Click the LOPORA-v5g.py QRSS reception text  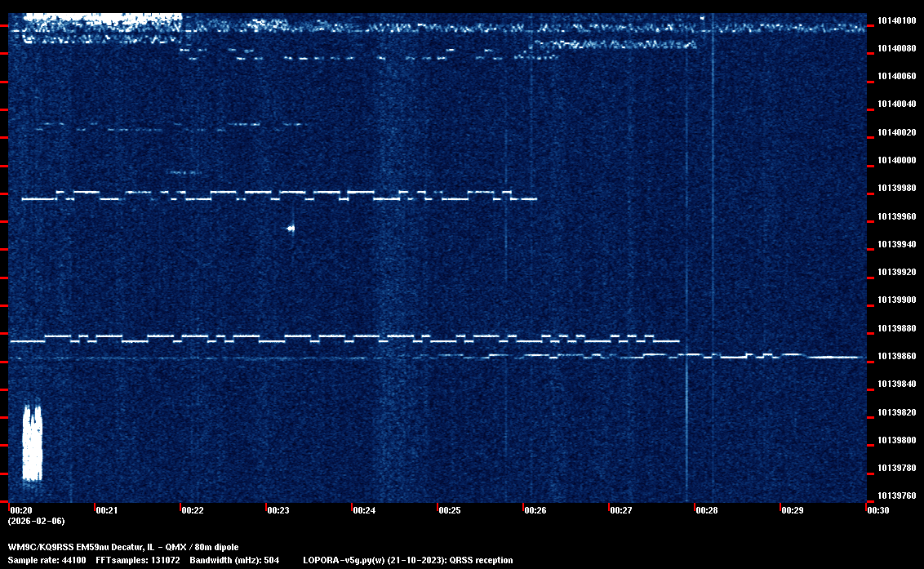pyautogui.click(x=407, y=560)
